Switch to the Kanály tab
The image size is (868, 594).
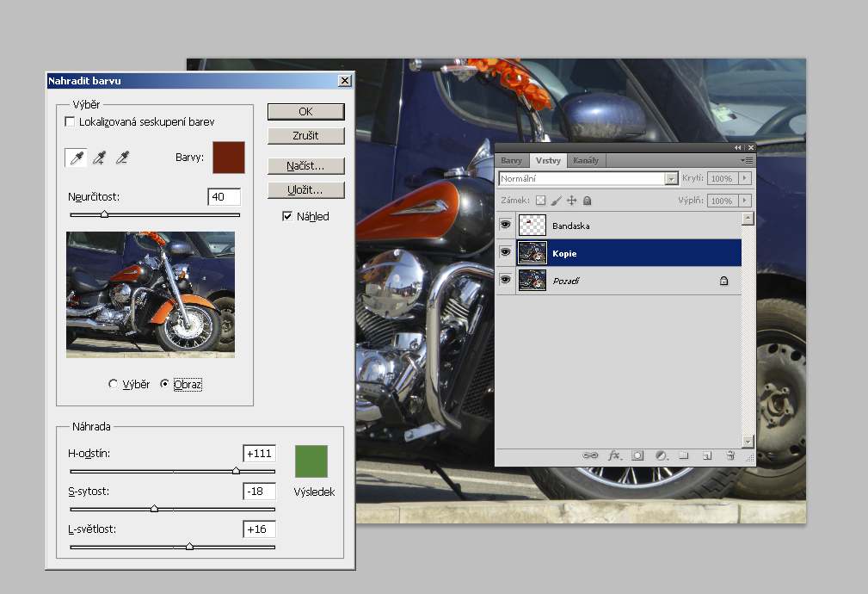pos(587,160)
